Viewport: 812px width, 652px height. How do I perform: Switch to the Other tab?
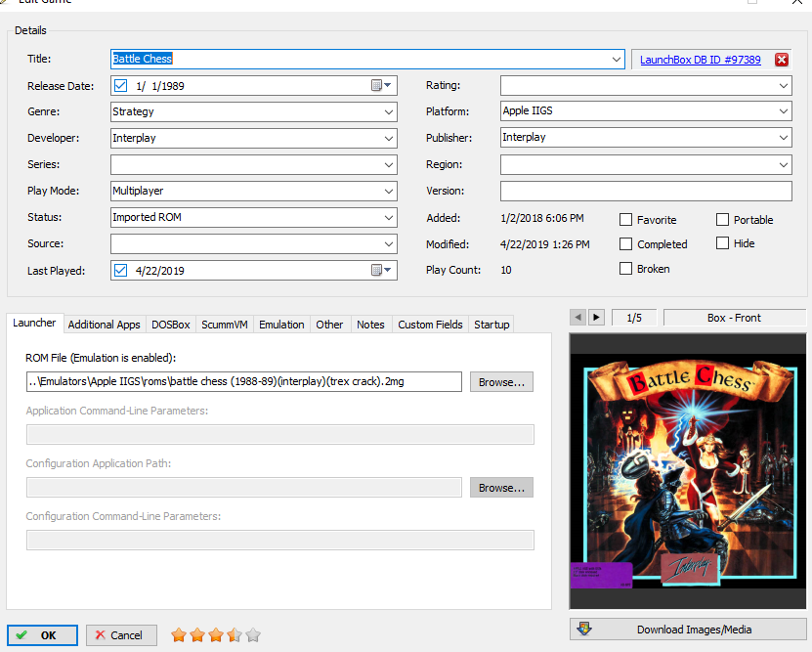[330, 325]
